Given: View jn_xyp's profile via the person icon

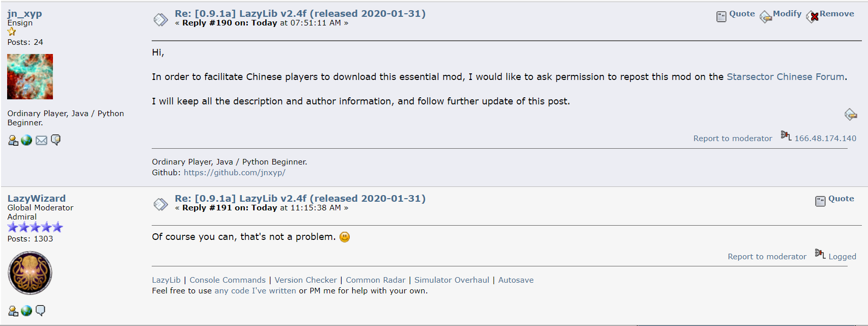Looking at the screenshot, I should (x=13, y=140).
